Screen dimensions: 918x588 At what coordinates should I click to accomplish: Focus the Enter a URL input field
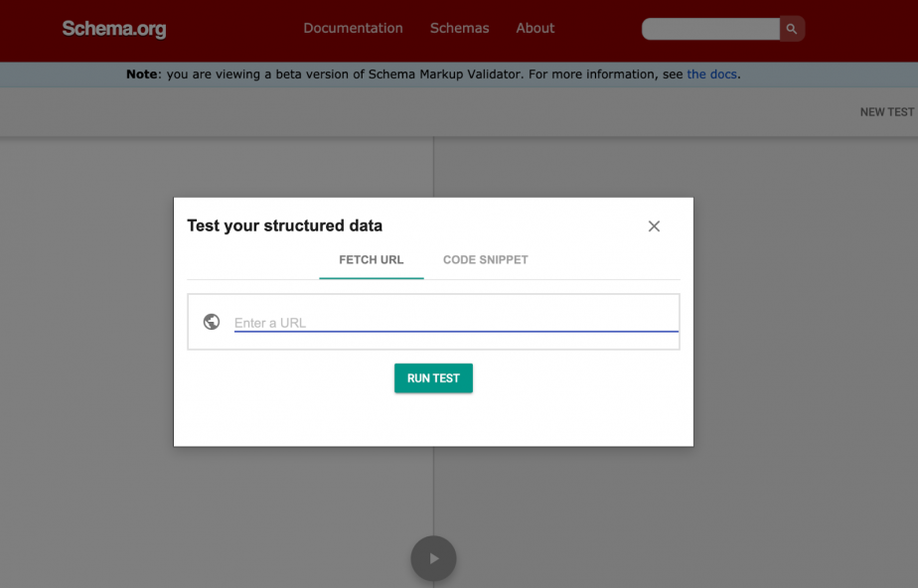click(x=455, y=323)
